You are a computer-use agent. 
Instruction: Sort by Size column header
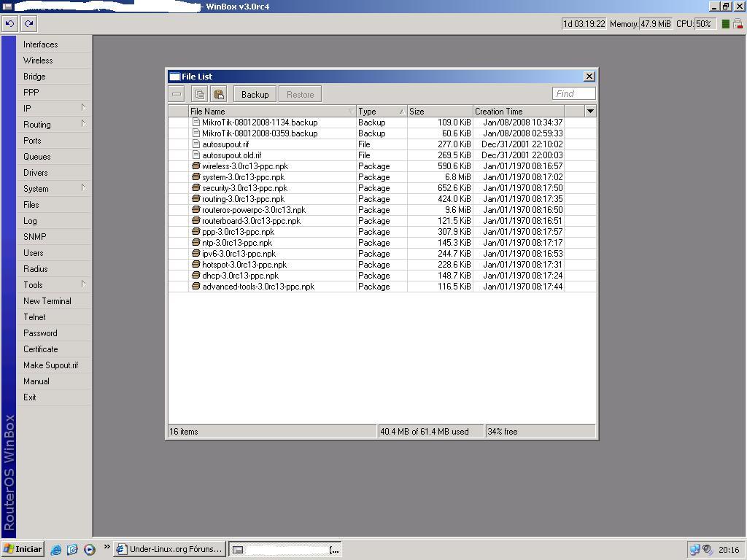coord(440,111)
